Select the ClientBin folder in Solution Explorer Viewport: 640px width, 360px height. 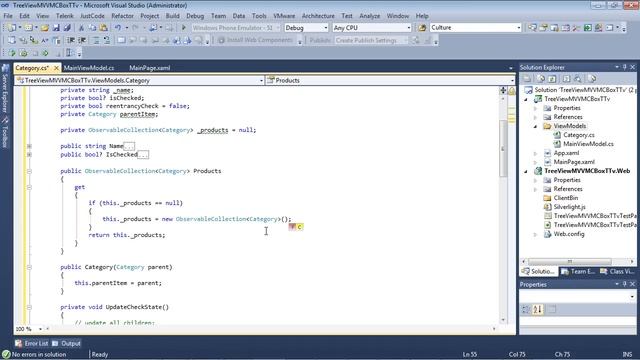565,198
